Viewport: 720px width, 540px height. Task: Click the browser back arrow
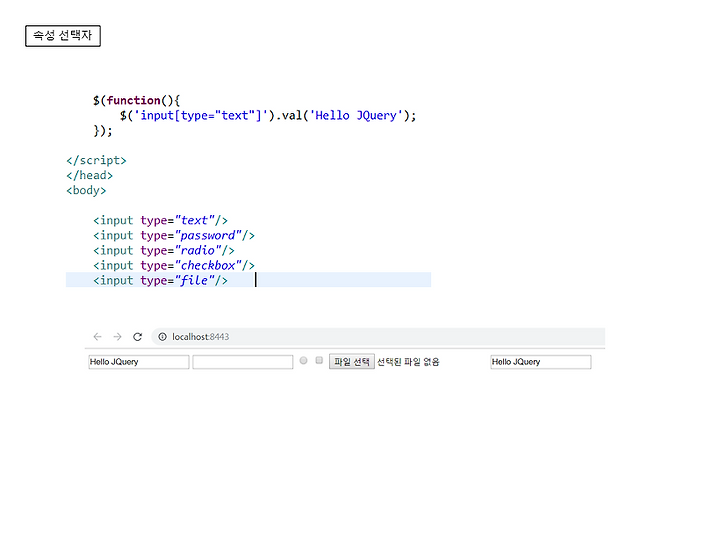pos(97,337)
